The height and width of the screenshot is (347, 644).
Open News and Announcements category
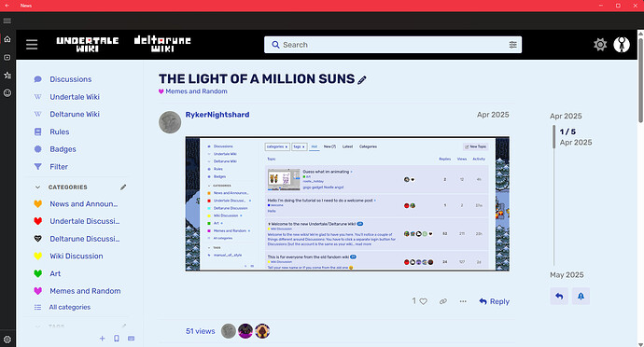pos(84,204)
